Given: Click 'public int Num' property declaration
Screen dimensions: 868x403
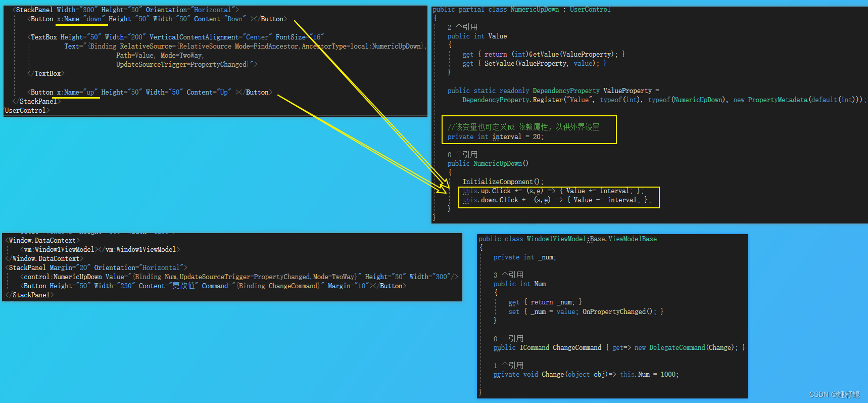Looking at the screenshot, I should coord(519,284).
